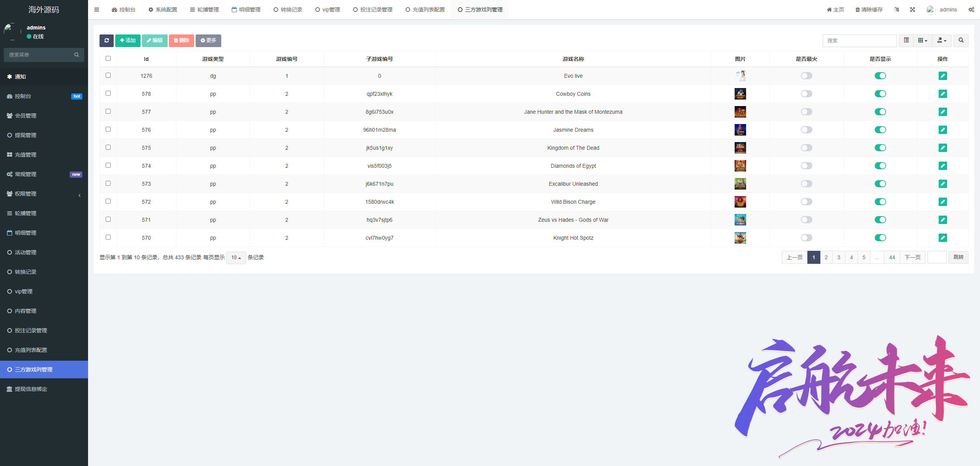980x466 pixels.
Task: Click the search magnifier button in toolbar
Action: 961,41
